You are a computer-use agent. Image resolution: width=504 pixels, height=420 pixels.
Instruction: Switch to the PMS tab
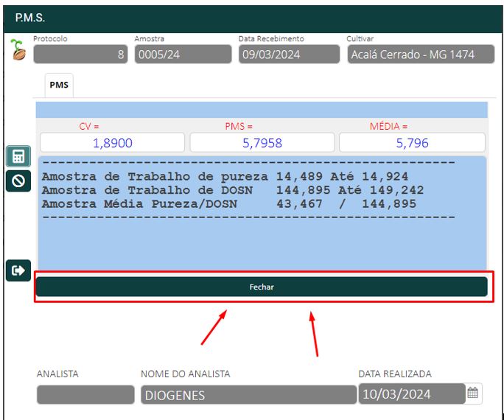click(59, 85)
